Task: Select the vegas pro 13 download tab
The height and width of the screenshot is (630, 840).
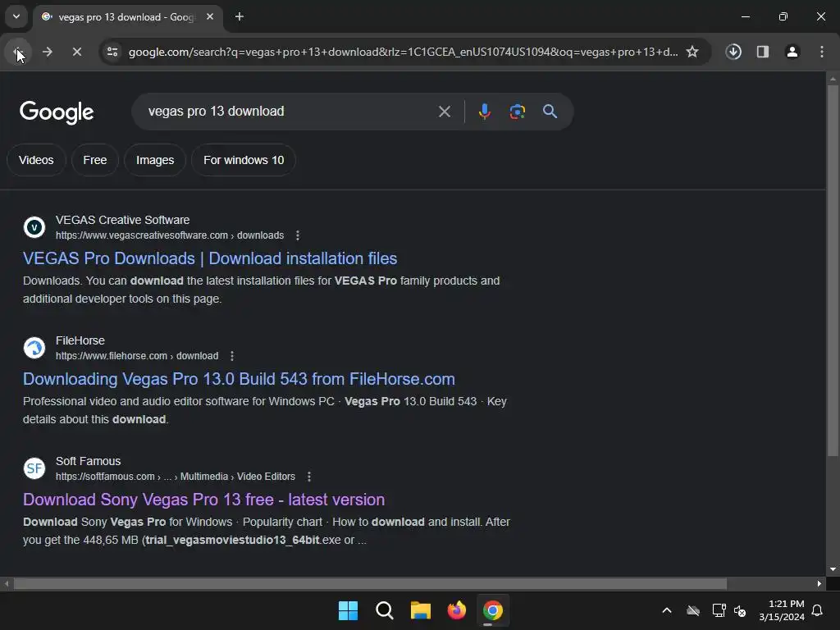Action: [127, 17]
